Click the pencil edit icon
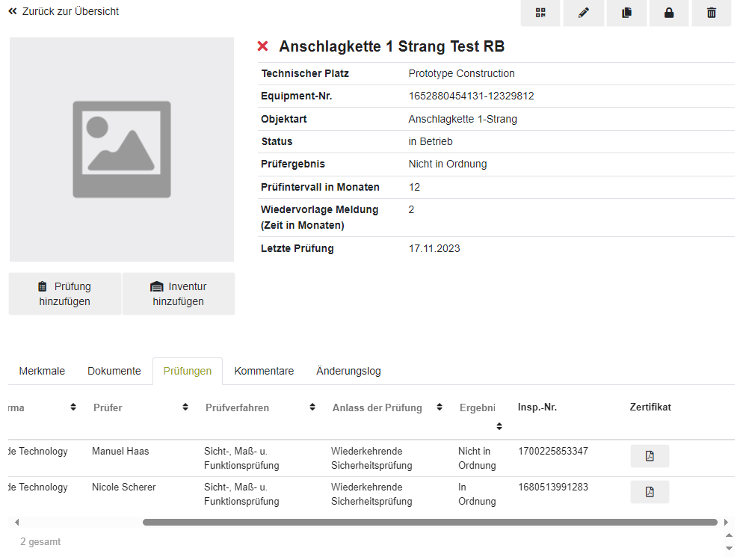Viewport: 743px width, 560px height. pos(584,13)
